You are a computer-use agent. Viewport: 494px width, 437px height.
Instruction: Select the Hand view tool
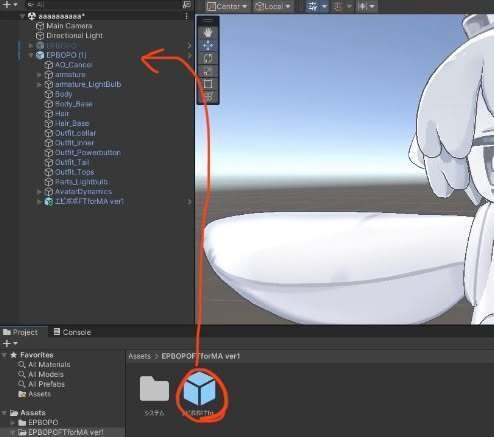coord(208,33)
